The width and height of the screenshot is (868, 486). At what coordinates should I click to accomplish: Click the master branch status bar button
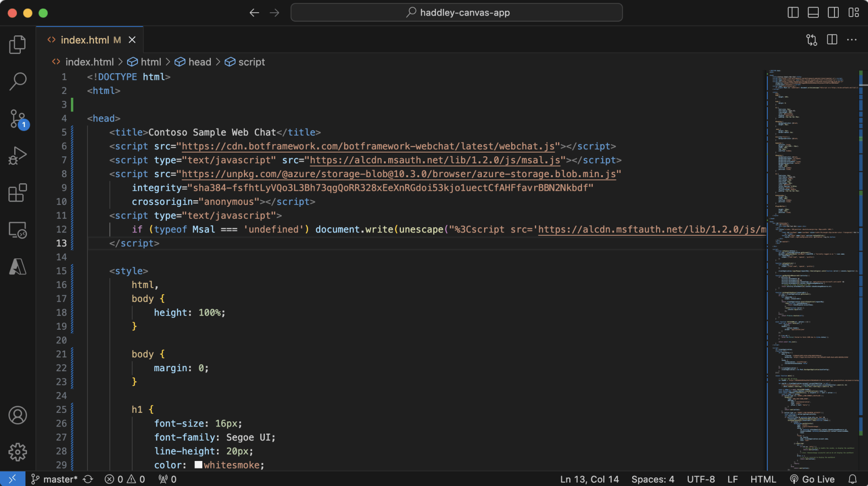55,479
